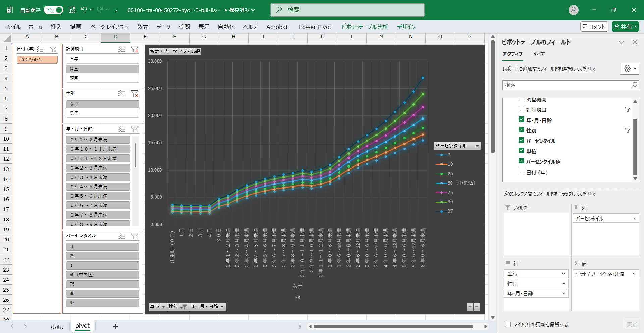Click the plus expand chart field button
Screen dimensions: 644x333
pos(470,307)
